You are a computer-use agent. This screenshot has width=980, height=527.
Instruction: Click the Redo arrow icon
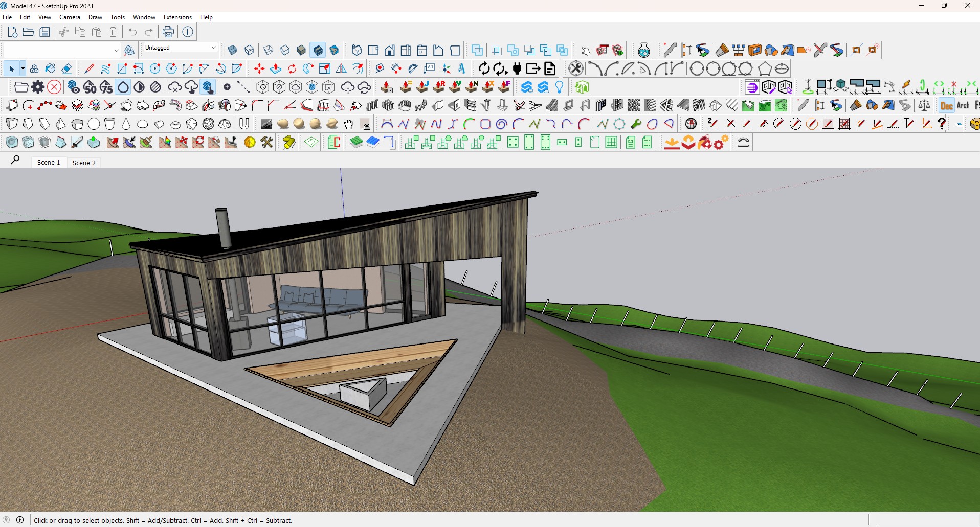tap(149, 32)
